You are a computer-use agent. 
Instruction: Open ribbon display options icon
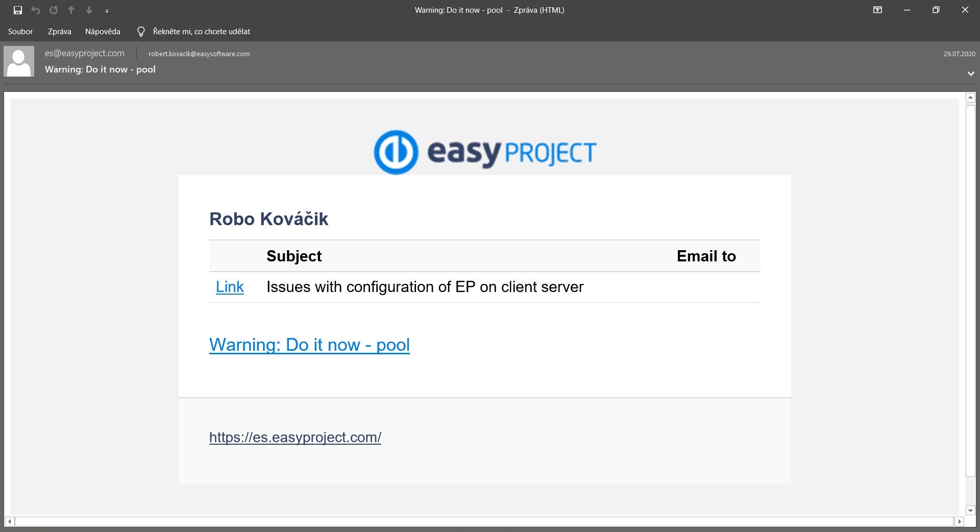877,10
